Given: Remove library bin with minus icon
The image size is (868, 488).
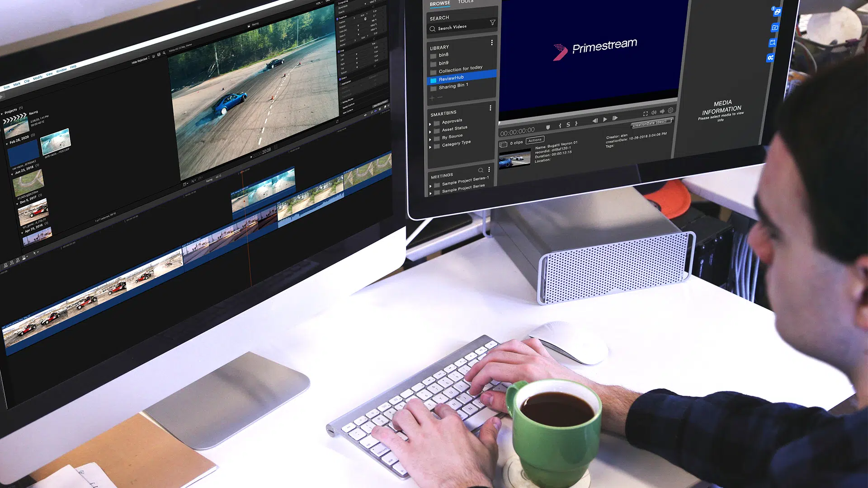Looking at the screenshot, I should coord(440,98).
